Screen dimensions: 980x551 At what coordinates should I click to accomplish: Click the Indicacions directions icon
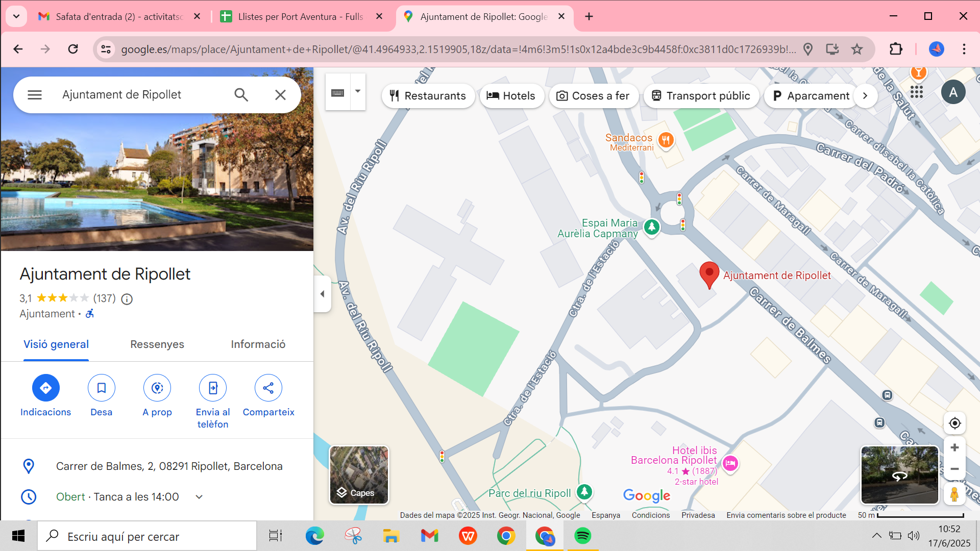point(45,388)
